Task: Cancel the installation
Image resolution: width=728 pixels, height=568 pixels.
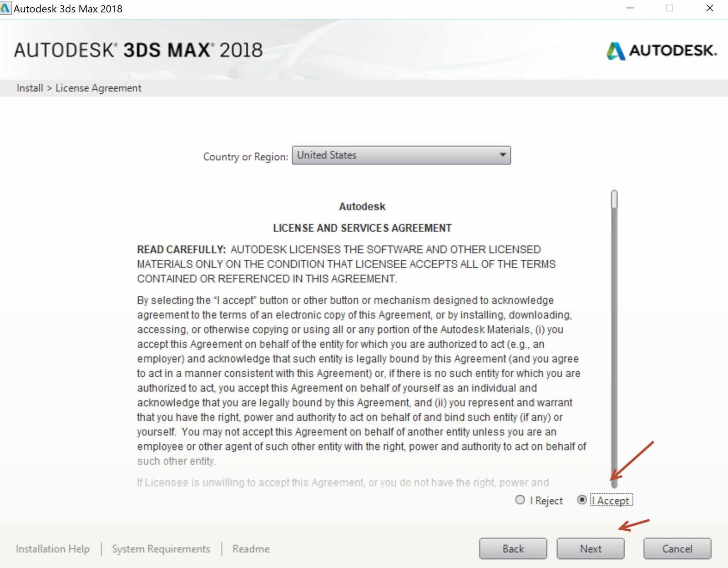Action: click(677, 548)
